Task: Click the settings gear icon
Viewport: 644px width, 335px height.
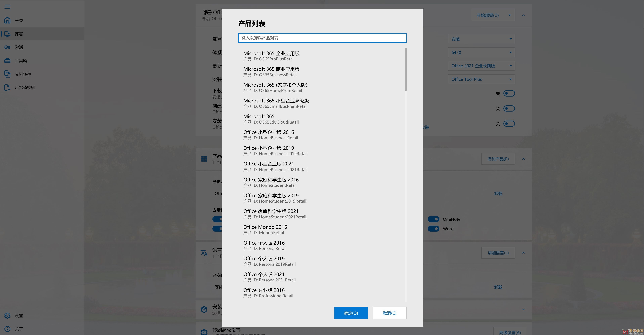Action: pyautogui.click(x=7, y=316)
